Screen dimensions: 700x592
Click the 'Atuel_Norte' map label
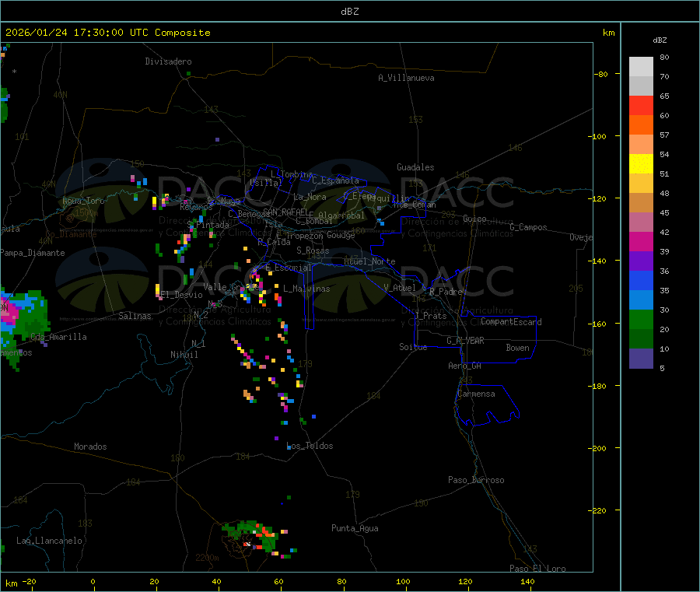point(369,261)
